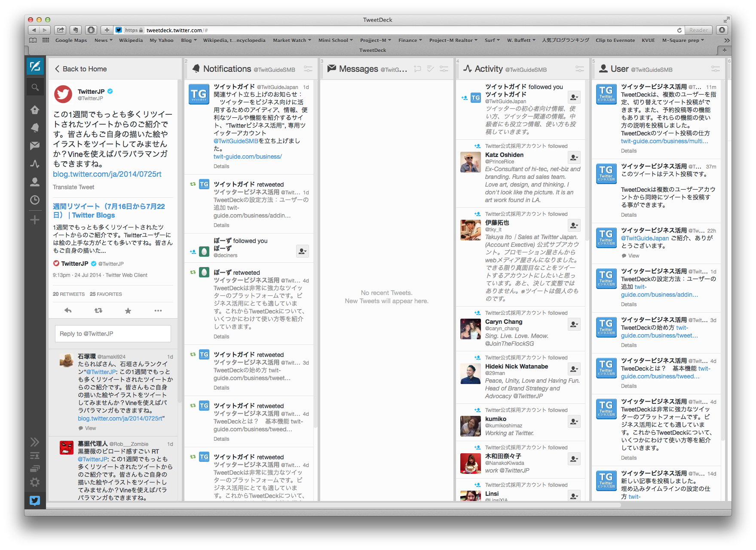756x550 pixels.
Task: Open Scheduled column sidebar clock icon
Action: (x=35, y=200)
